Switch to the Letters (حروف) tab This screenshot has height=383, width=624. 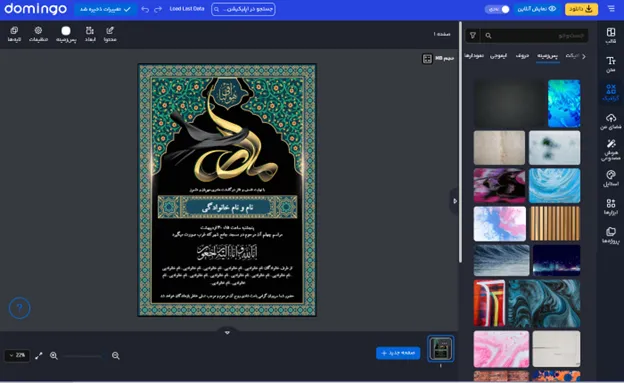click(x=522, y=56)
